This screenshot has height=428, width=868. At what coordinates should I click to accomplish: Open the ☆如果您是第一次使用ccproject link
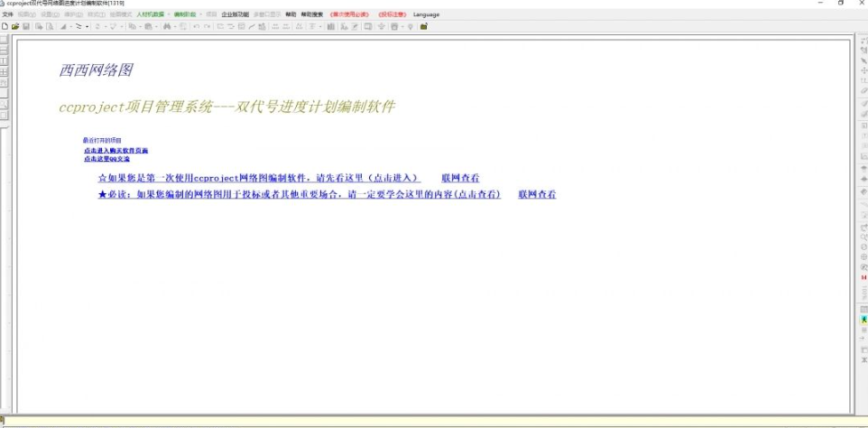tap(259, 178)
